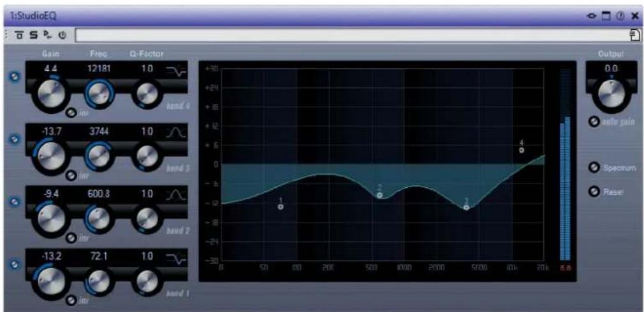The image size is (644, 312).
Task: Toggle the band 4 inv button
Action: [71, 113]
